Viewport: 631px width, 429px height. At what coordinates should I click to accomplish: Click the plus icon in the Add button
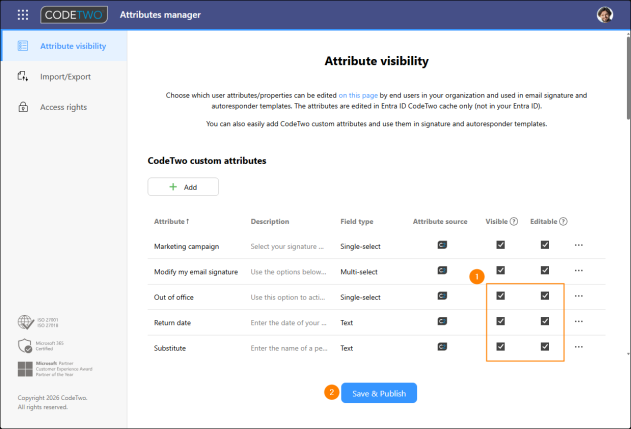(173, 187)
